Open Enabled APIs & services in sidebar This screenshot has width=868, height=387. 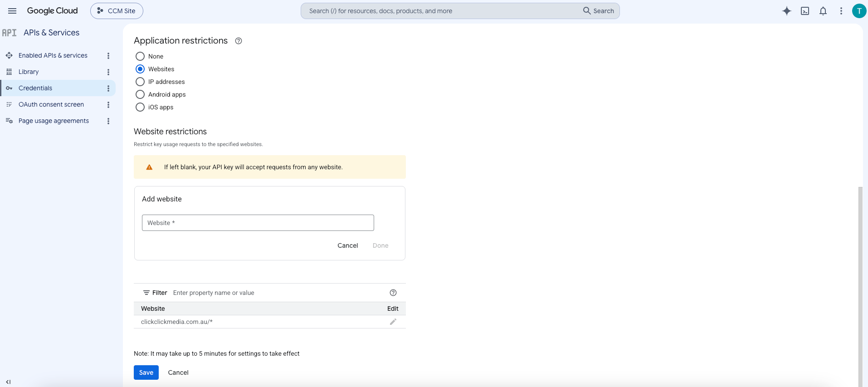(x=53, y=55)
